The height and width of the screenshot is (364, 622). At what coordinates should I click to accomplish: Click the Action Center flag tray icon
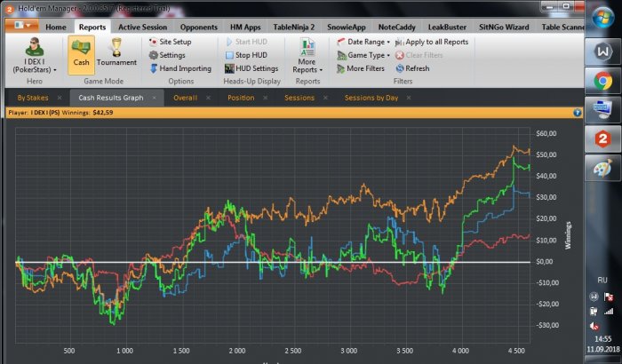point(609,297)
